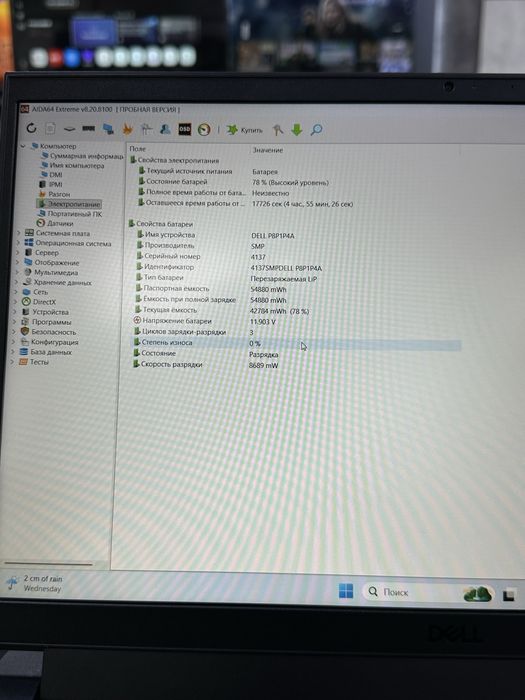Screen dimensions: 525x700
Task: Launch the System Stability Test flame icon
Action: pyautogui.click(x=128, y=129)
